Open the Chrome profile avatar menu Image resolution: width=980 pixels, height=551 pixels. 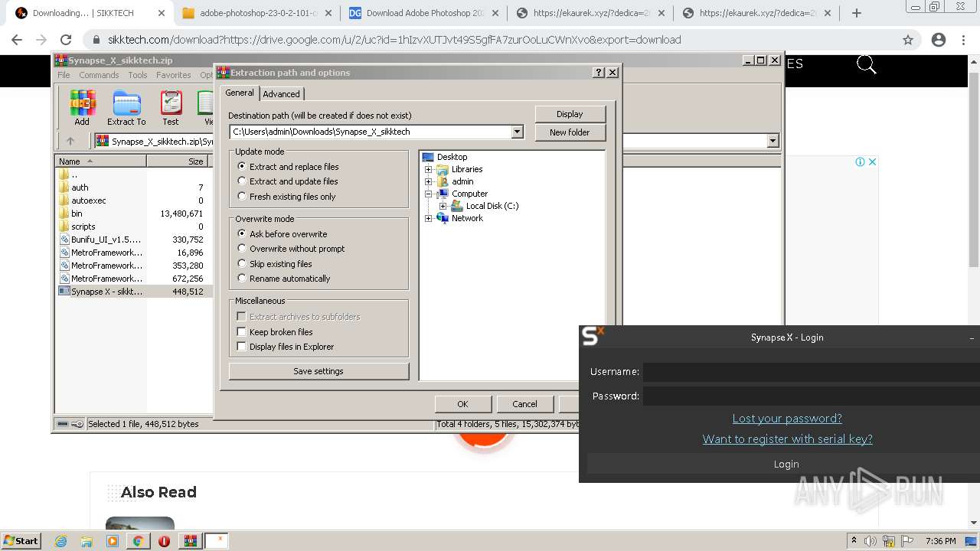click(939, 40)
